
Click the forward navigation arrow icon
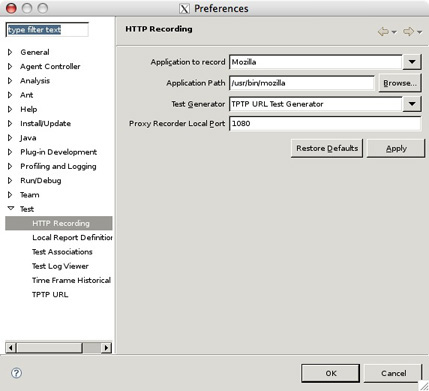[x=408, y=32]
